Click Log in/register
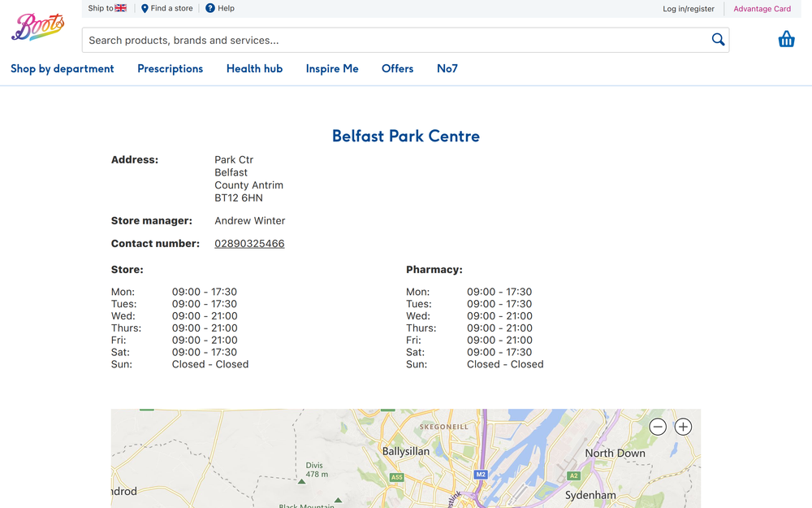This screenshot has height=508, width=812. [689, 9]
